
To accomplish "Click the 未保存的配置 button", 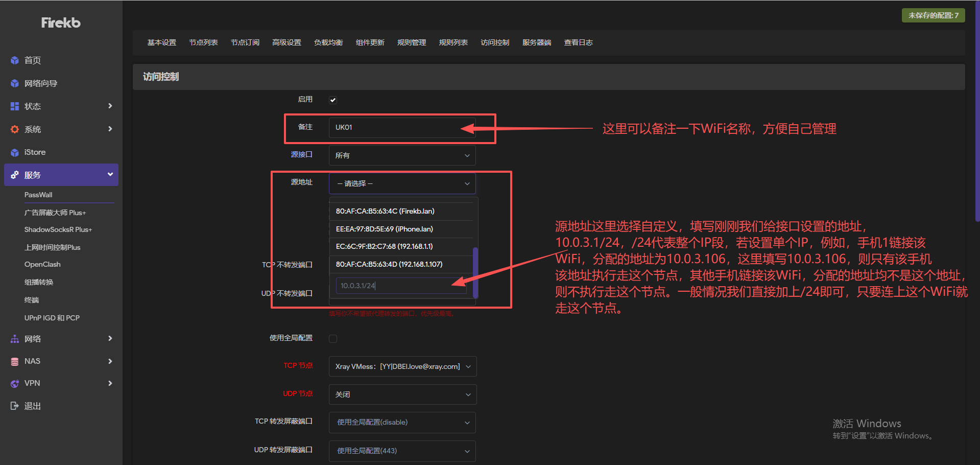I will [x=933, y=15].
